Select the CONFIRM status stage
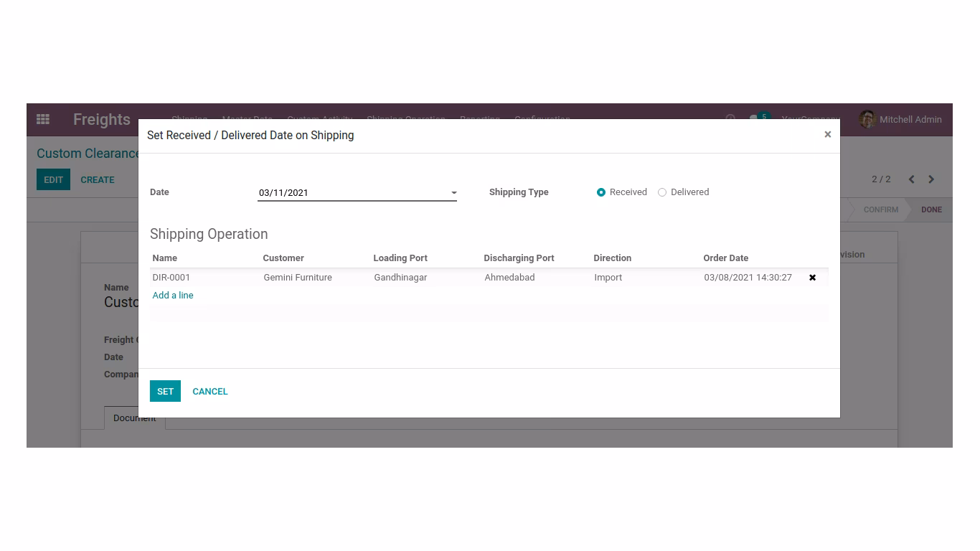 point(880,209)
